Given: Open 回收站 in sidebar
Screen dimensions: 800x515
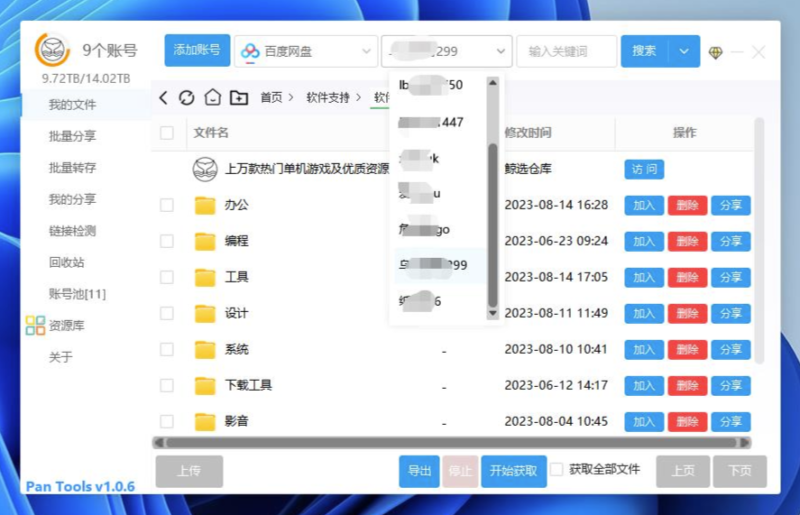Looking at the screenshot, I should 67,262.
